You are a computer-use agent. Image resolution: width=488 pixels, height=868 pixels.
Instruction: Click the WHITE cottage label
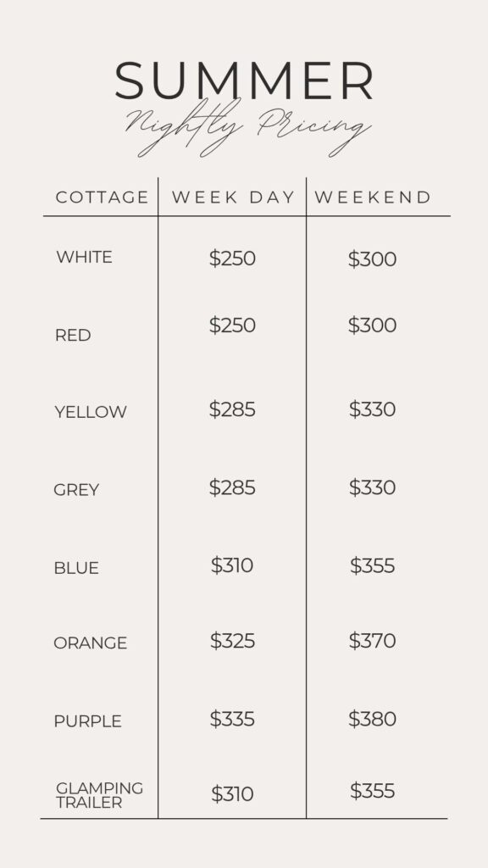[84, 257]
